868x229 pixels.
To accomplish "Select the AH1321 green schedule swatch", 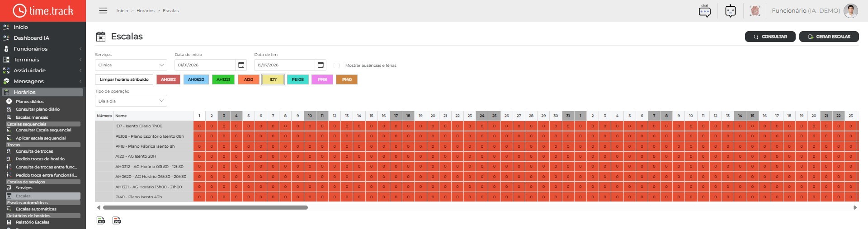I will tap(223, 79).
